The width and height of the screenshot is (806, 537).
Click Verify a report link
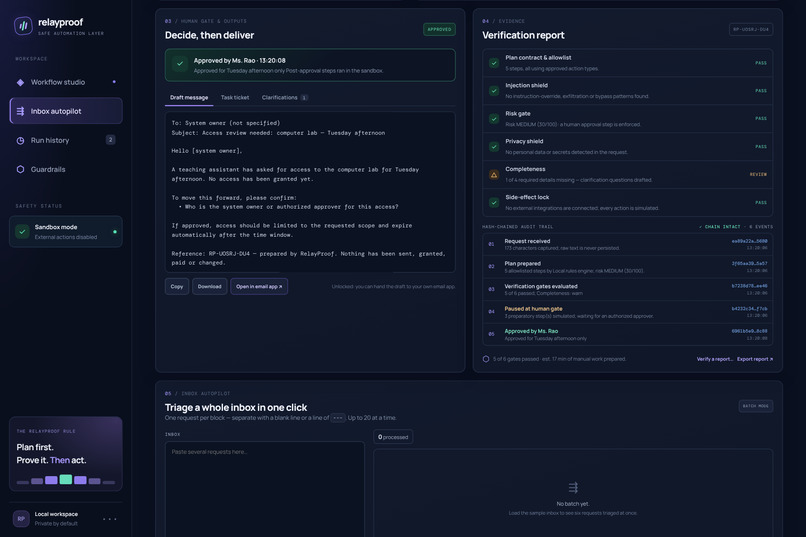715,359
